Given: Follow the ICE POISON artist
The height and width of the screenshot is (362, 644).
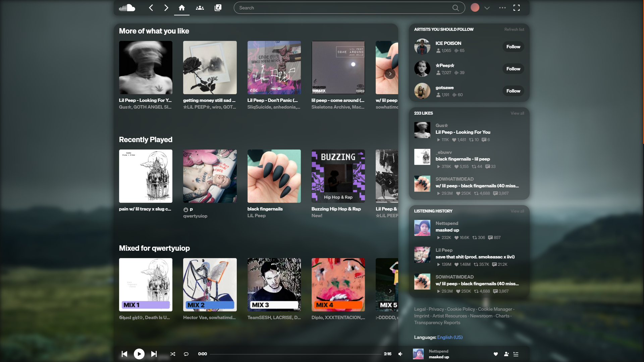Looking at the screenshot, I should pos(513,47).
